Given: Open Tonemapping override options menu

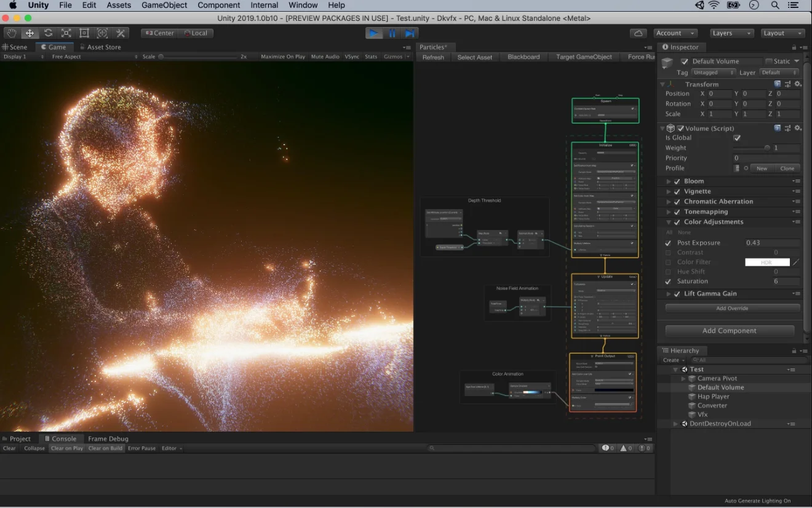Looking at the screenshot, I should (x=797, y=212).
